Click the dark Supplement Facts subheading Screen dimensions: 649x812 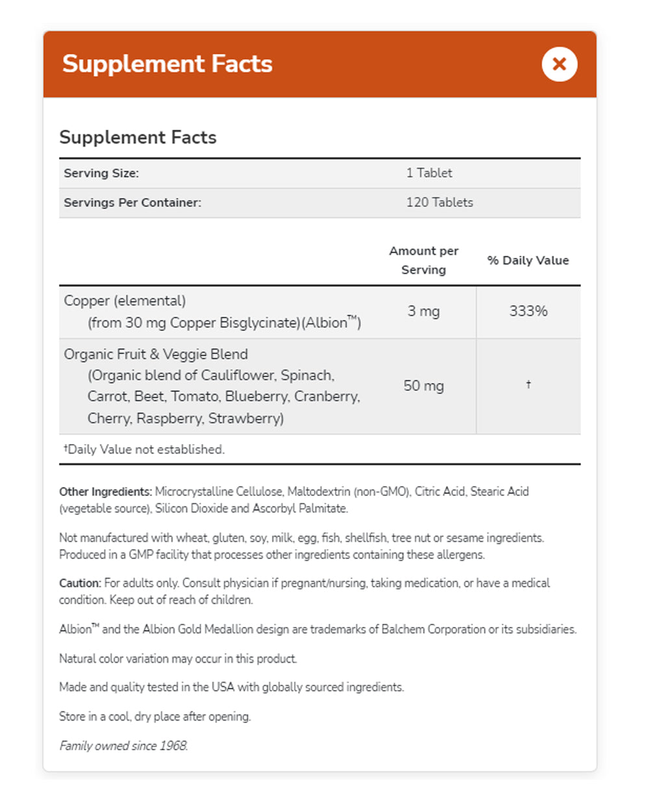138,138
